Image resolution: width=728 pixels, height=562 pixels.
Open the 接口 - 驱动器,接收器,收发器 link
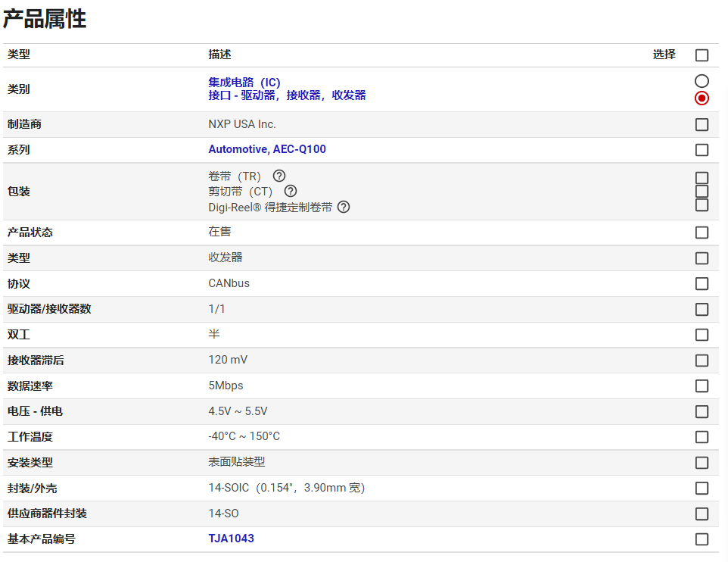point(287,95)
